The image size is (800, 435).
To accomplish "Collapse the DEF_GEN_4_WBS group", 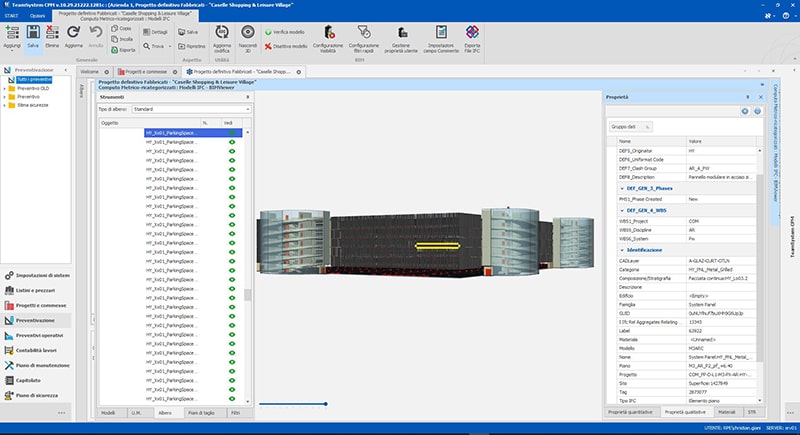I will point(621,211).
